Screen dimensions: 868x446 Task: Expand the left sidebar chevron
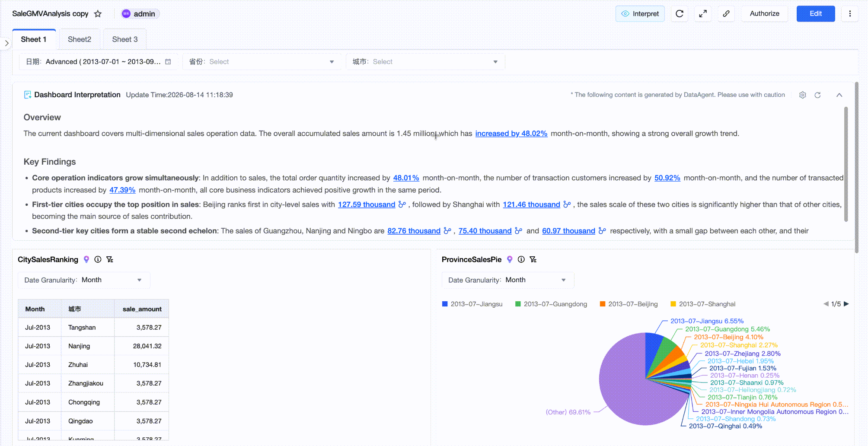tap(6, 43)
